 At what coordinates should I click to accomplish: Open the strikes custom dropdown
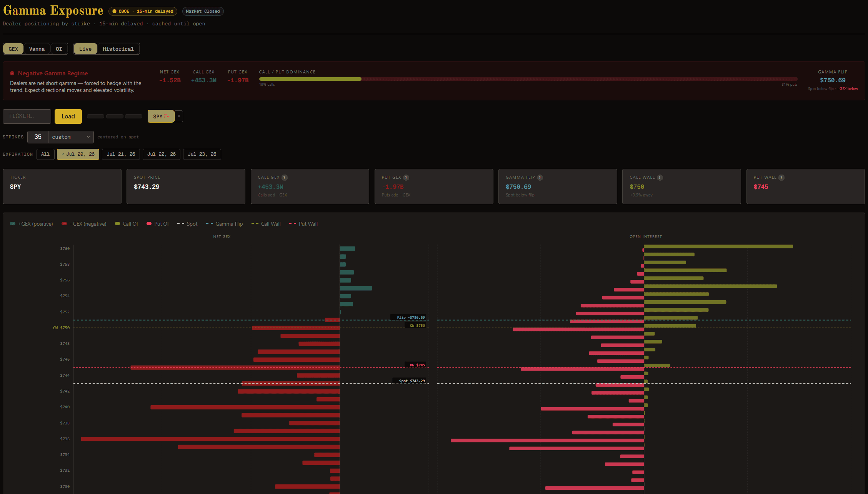coord(71,137)
